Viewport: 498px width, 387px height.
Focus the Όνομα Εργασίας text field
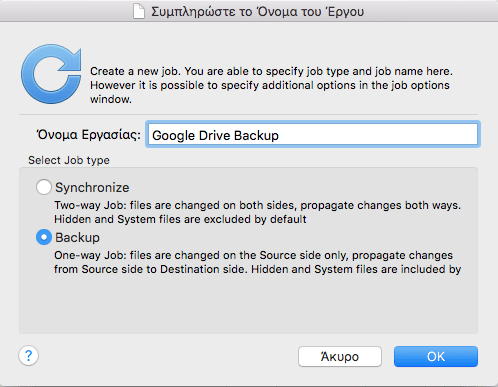pyautogui.click(x=313, y=134)
